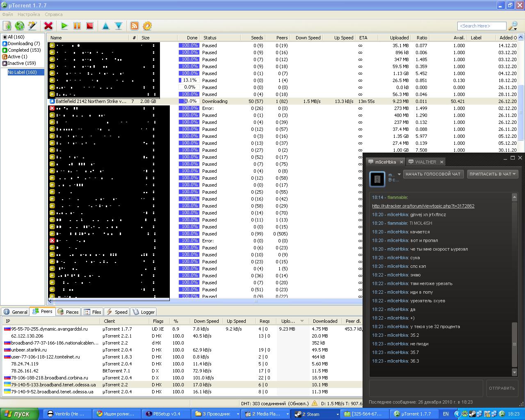
Task: Select Downloading (7) category in sidebar
Action: (x=23, y=43)
